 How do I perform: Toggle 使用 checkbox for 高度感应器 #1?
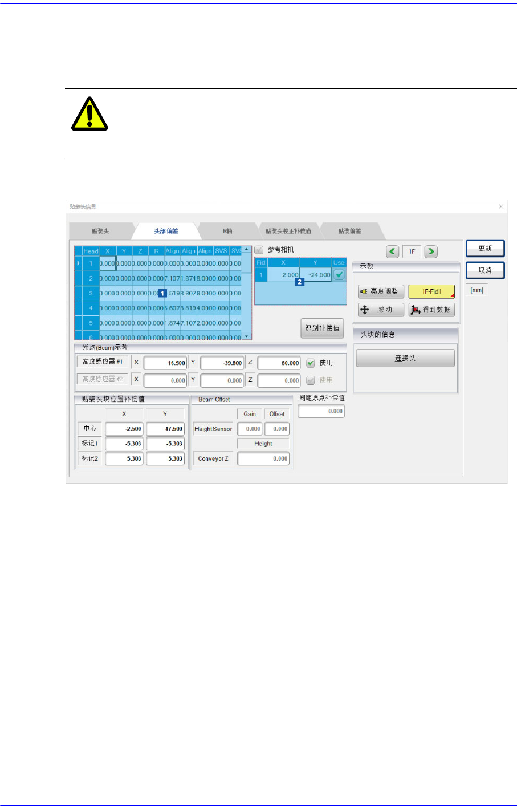click(311, 363)
